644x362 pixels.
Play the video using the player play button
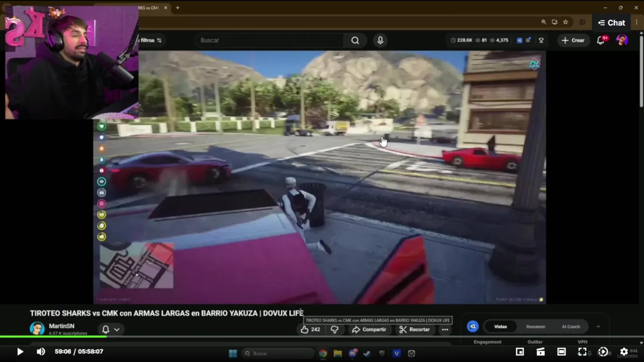[20, 352]
